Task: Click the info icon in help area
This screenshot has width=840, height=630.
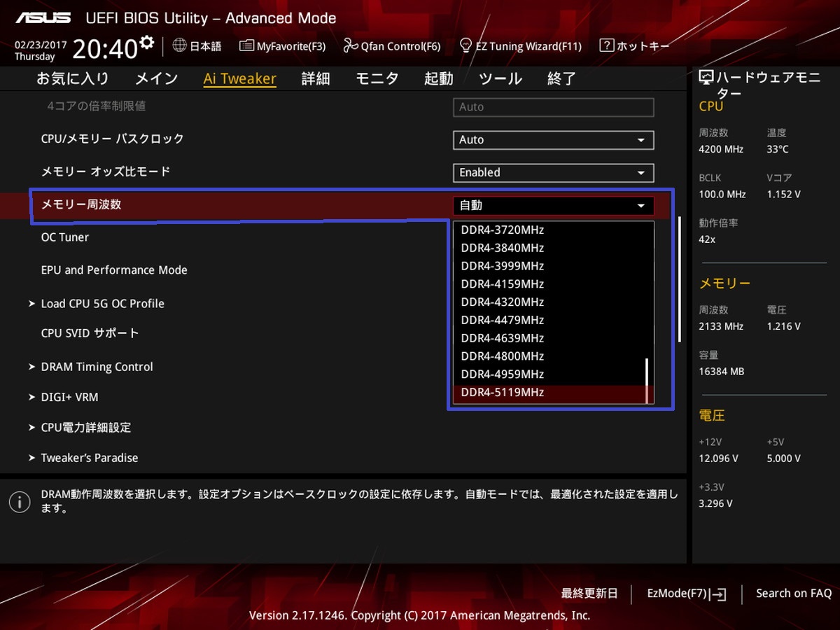Action: tap(19, 501)
